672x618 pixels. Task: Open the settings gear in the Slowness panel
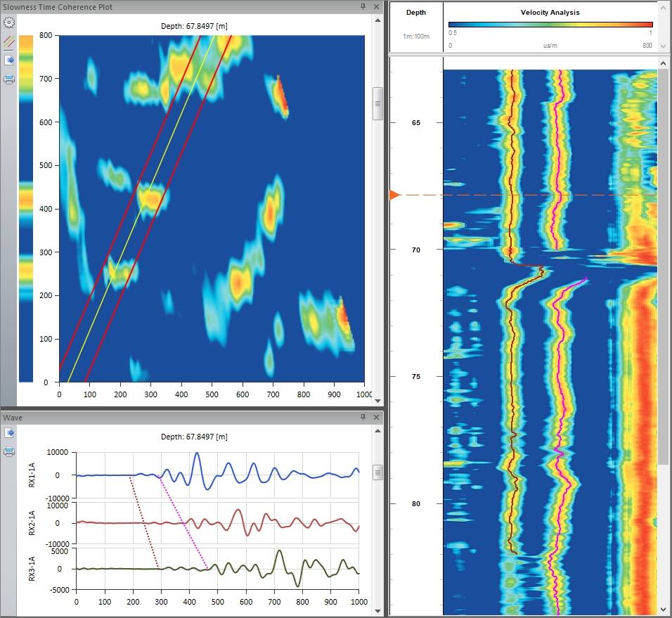tap(9, 22)
